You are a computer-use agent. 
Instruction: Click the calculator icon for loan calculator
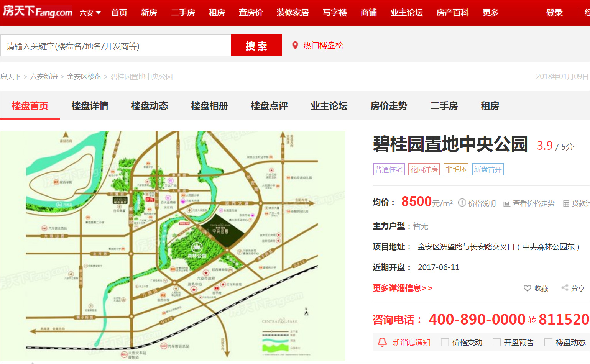click(566, 203)
